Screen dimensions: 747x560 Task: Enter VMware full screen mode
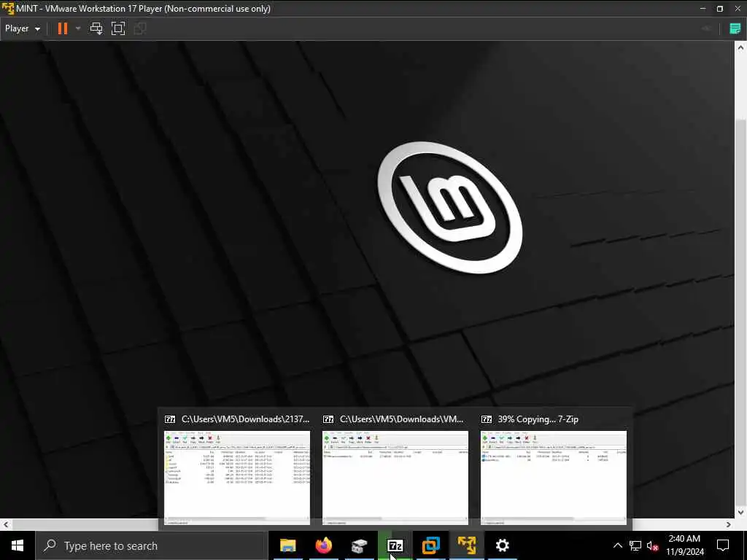click(118, 28)
